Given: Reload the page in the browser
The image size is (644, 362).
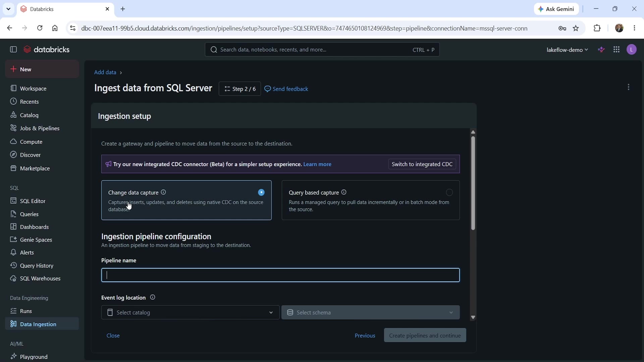Looking at the screenshot, I should click(x=40, y=28).
